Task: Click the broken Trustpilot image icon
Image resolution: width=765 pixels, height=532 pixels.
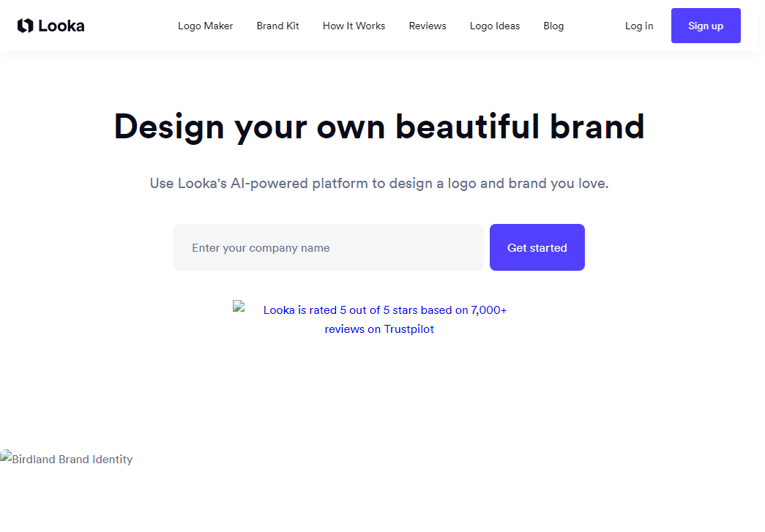Action: point(239,306)
